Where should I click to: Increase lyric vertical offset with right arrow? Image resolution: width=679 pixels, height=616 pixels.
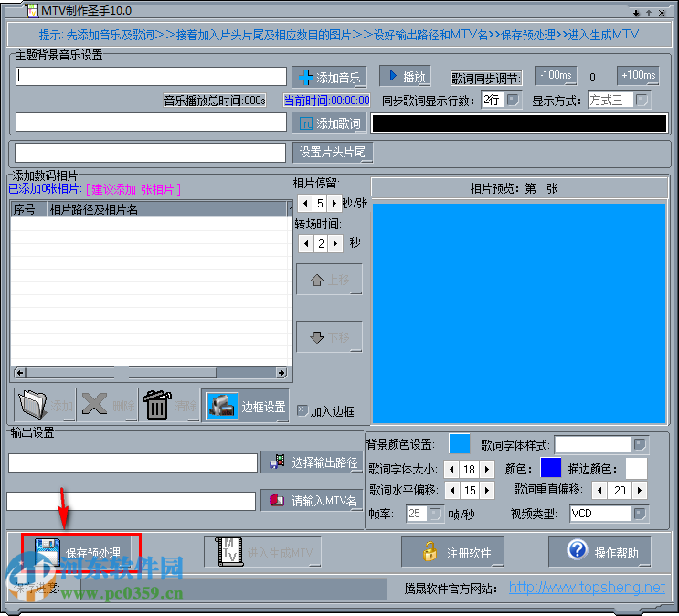[x=640, y=490]
